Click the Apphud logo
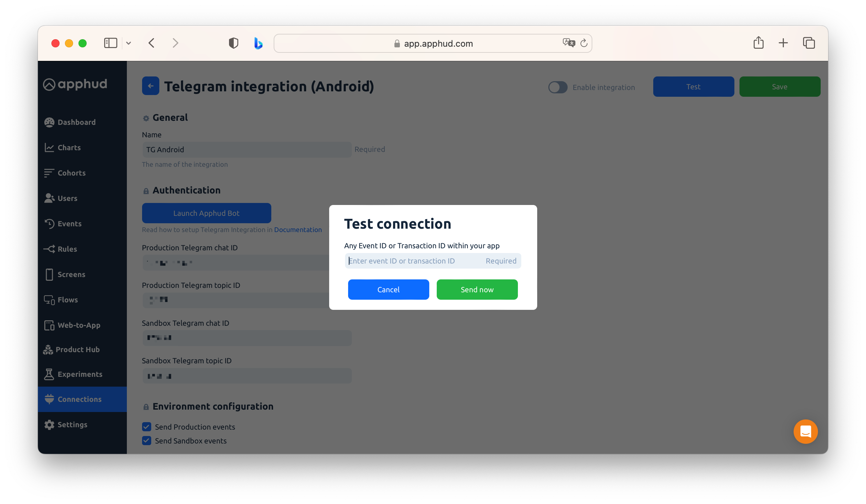Image resolution: width=866 pixels, height=504 pixels. pos(75,84)
